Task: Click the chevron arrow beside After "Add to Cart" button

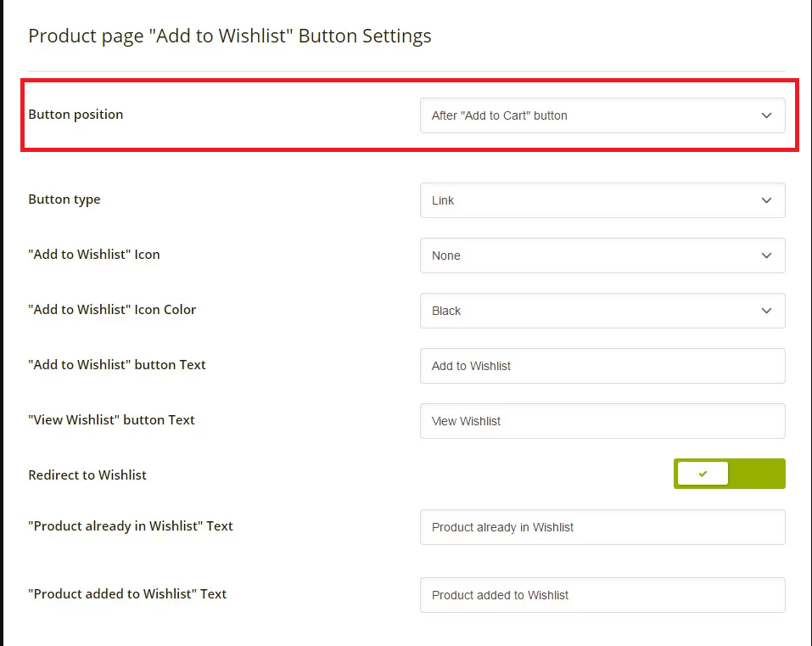Action: (x=766, y=115)
